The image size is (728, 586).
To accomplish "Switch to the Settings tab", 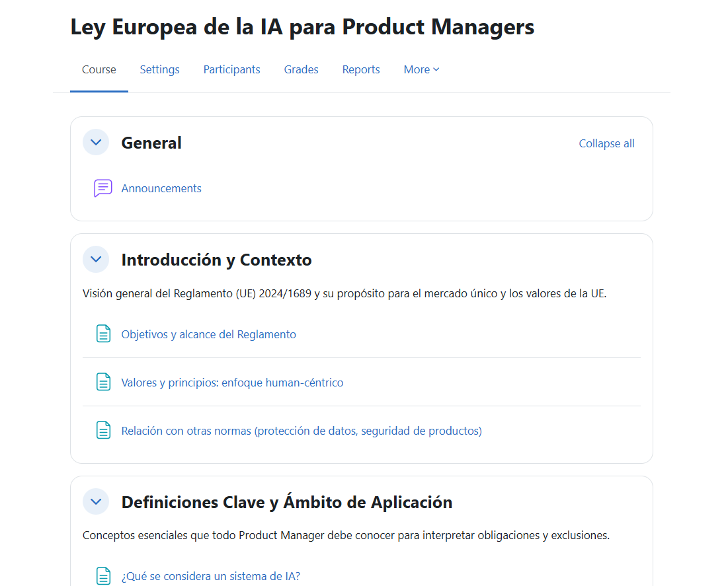I will [x=160, y=69].
